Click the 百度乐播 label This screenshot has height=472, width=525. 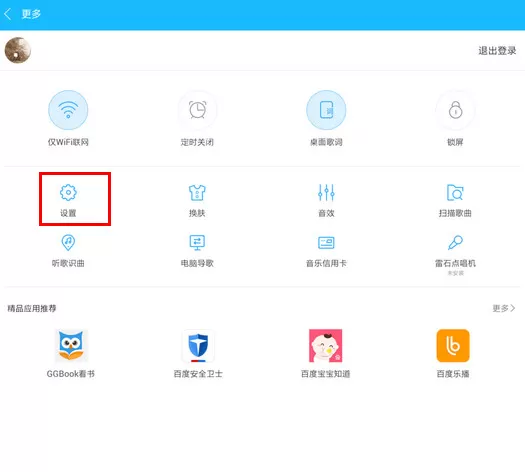[453, 374]
